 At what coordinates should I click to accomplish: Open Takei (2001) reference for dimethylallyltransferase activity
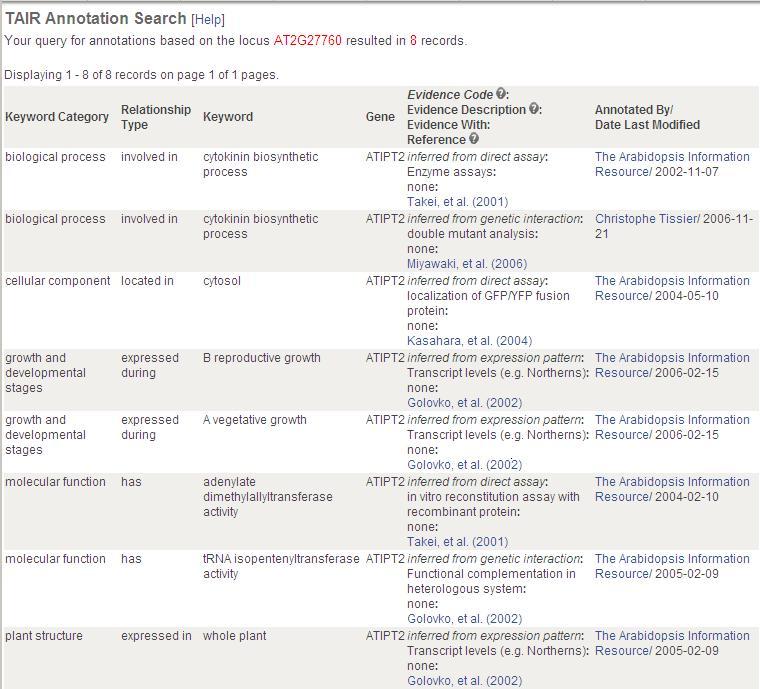458,542
